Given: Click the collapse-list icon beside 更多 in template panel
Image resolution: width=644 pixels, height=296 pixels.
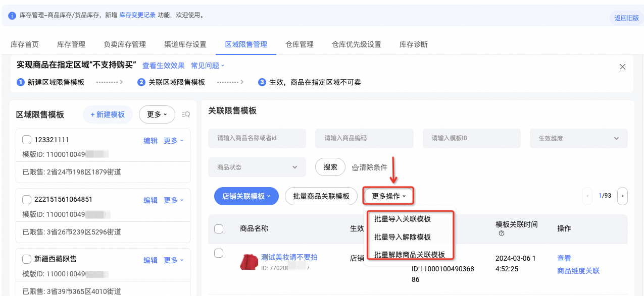Looking at the screenshot, I should (x=185, y=114).
